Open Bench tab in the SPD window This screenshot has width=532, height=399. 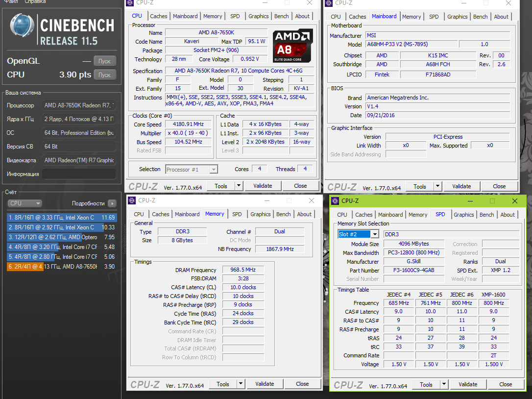(x=487, y=215)
